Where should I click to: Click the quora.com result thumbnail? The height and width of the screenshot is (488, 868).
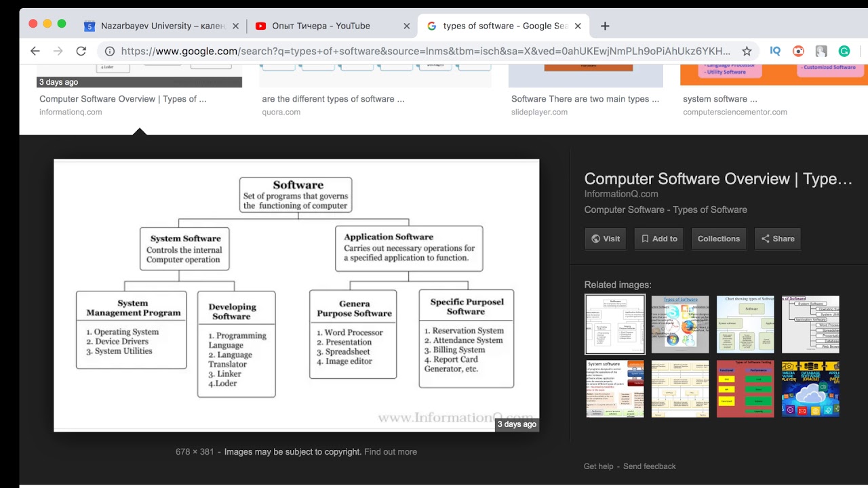(375, 76)
